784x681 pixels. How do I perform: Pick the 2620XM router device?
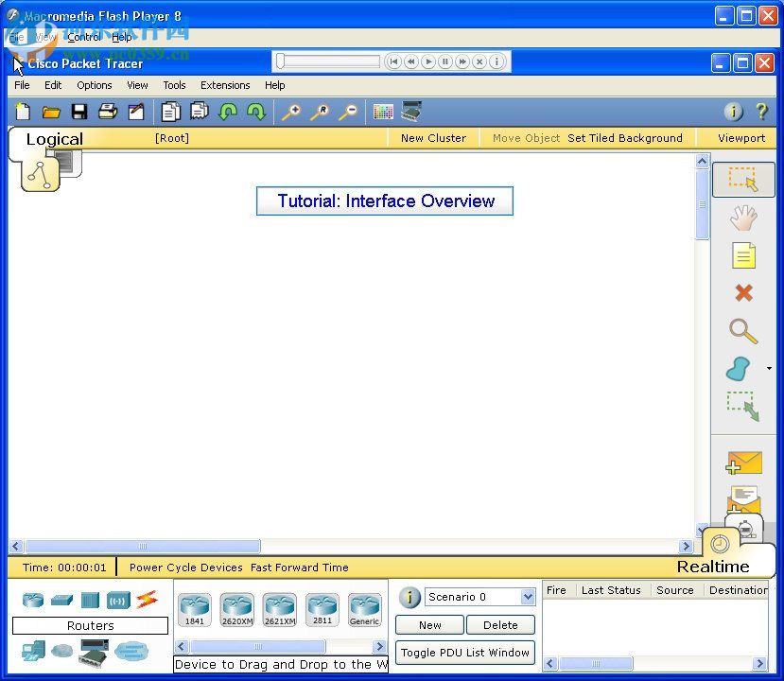point(237,609)
